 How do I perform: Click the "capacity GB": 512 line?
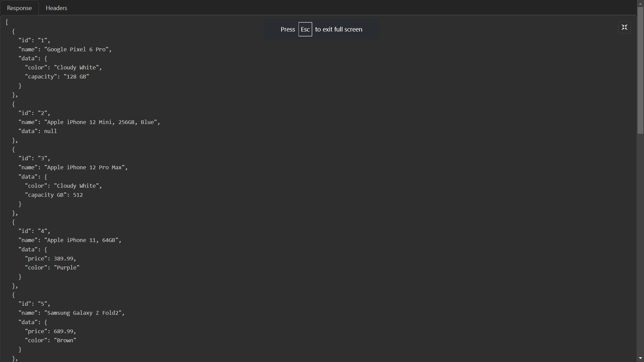pyautogui.click(x=54, y=195)
